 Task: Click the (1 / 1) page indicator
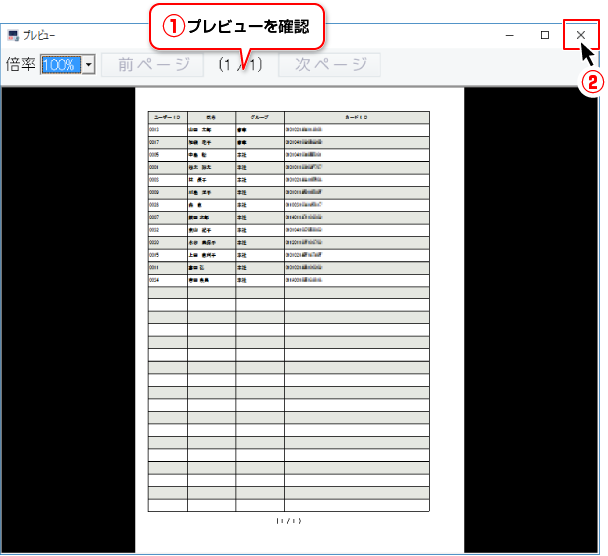pyautogui.click(x=240, y=65)
